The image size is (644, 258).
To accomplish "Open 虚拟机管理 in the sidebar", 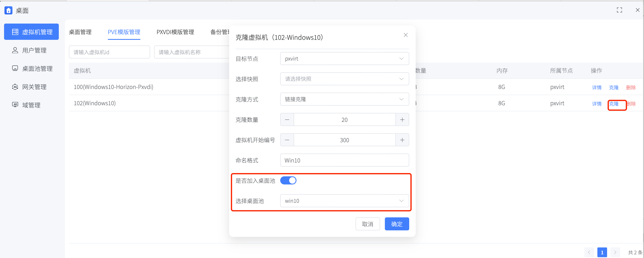I will [31, 32].
